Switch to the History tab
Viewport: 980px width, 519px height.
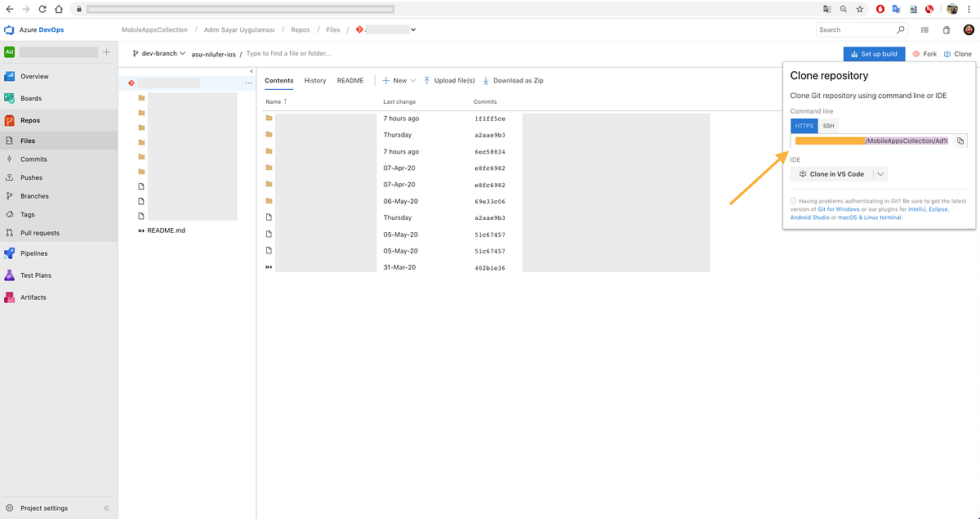click(x=314, y=80)
